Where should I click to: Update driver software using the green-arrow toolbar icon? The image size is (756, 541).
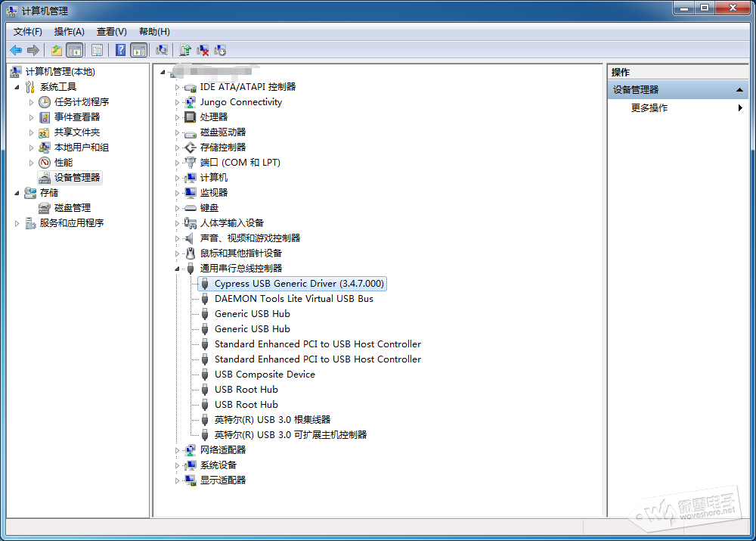click(x=185, y=50)
